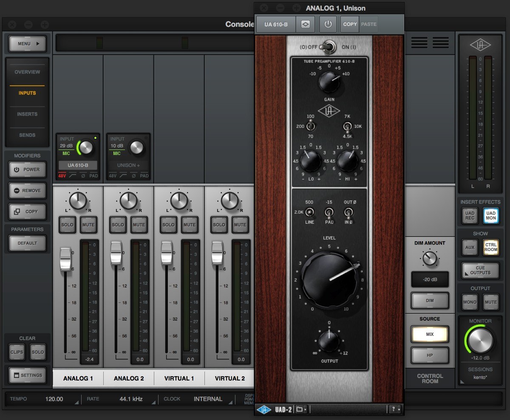Switch to the INPUTS view

tap(27, 93)
